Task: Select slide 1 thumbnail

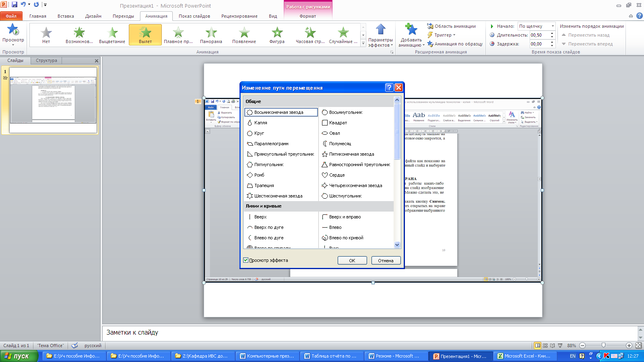Action: tap(53, 100)
